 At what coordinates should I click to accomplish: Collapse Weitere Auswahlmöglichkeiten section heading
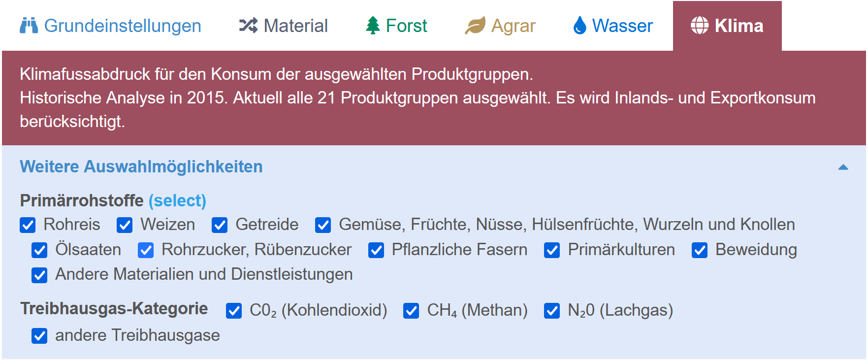pyautogui.click(x=141, y=166)
